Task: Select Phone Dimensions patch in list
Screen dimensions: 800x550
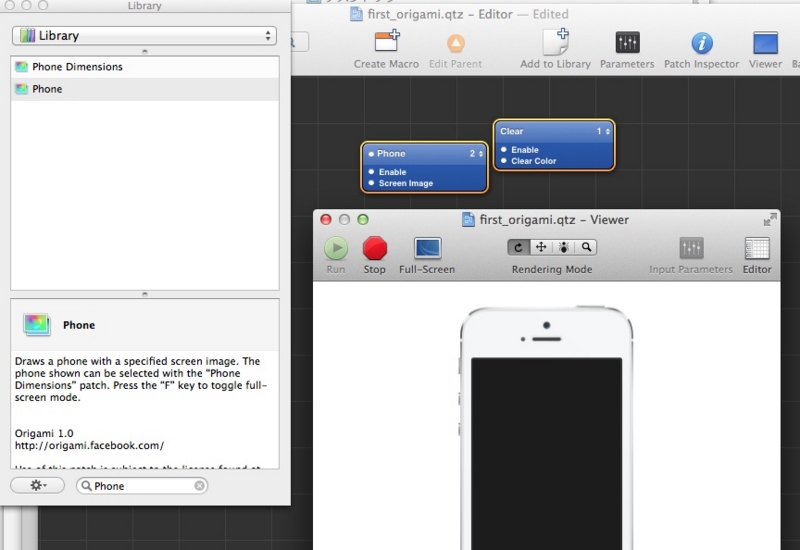Action: pyautogui.click(x=145, y=67)
